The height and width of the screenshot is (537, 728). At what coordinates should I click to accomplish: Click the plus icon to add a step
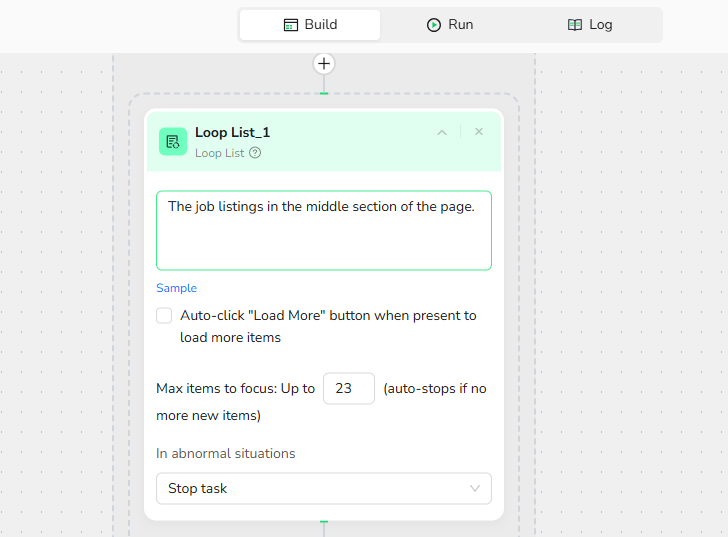324,64
